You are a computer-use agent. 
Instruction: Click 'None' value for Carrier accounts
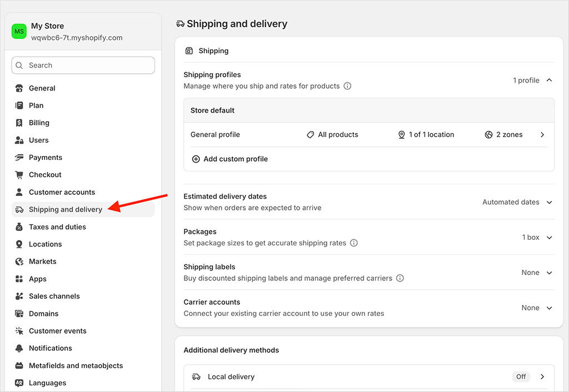(531, 308)
